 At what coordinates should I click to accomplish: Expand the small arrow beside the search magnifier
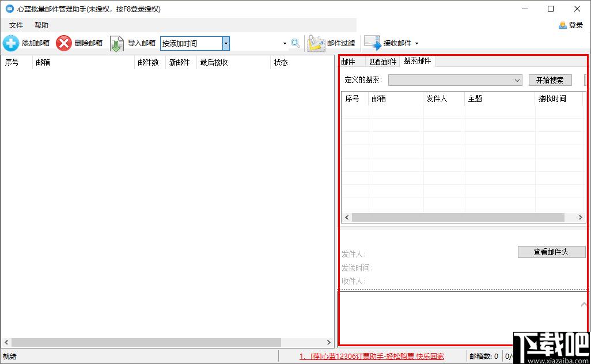(285, 43)
